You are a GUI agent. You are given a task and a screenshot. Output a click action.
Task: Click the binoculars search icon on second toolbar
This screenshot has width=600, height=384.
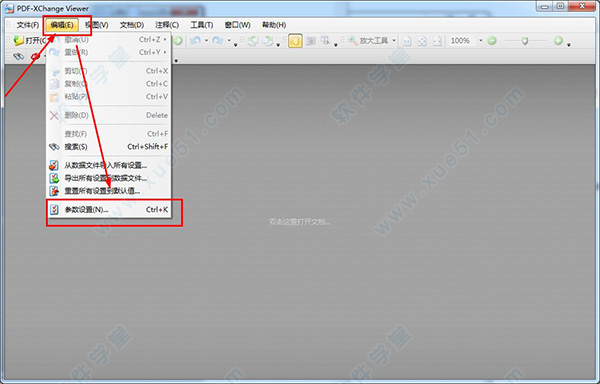[x=18, y=57]
